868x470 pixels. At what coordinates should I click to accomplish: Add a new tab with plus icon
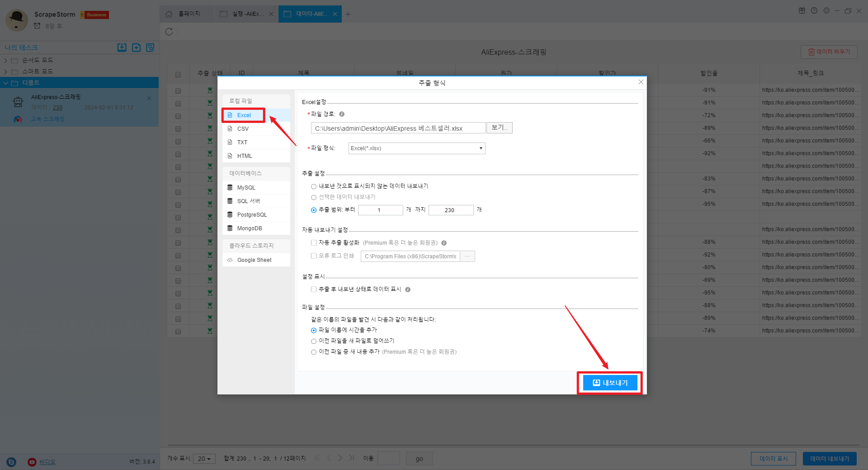[348, 14]
